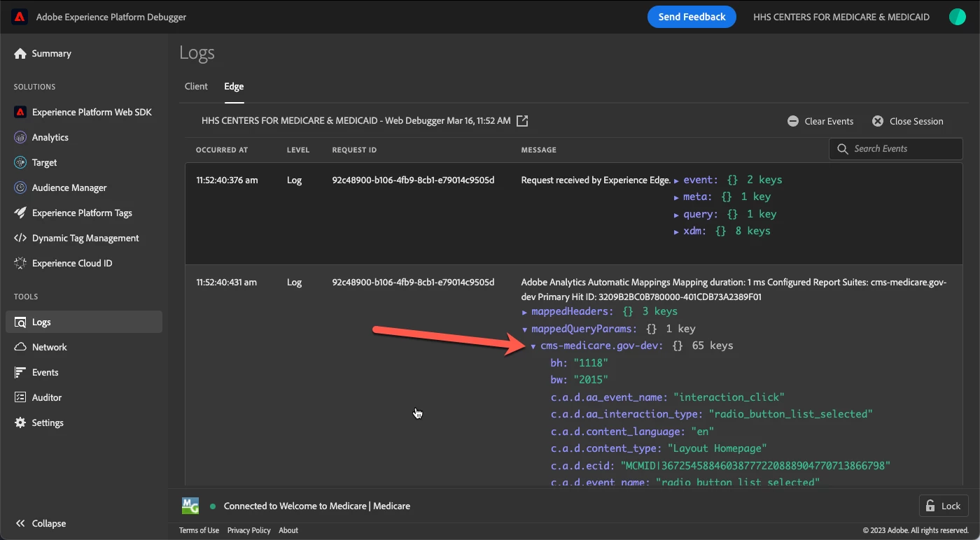
Task: Click the Collapse double-chevron icon
Action: pyautogui.click(x=20, y=523)
